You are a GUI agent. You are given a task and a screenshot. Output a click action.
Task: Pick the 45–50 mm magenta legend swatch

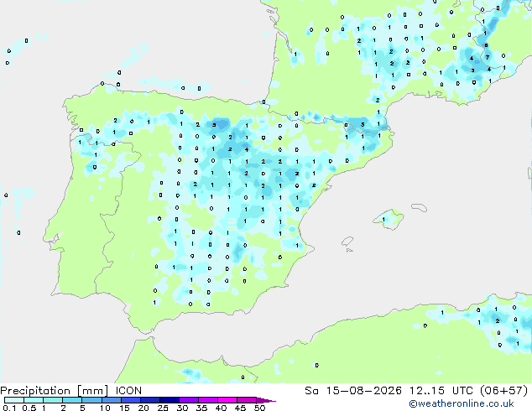coord(247,400)
